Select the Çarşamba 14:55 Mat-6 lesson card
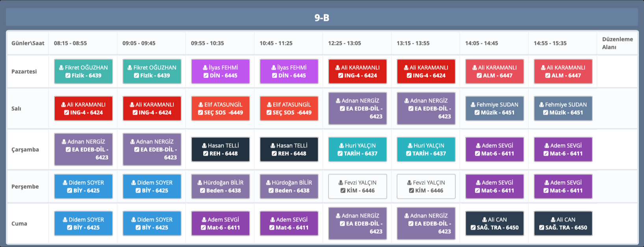Screen dimensions: 644x247 tap(563, 150)
